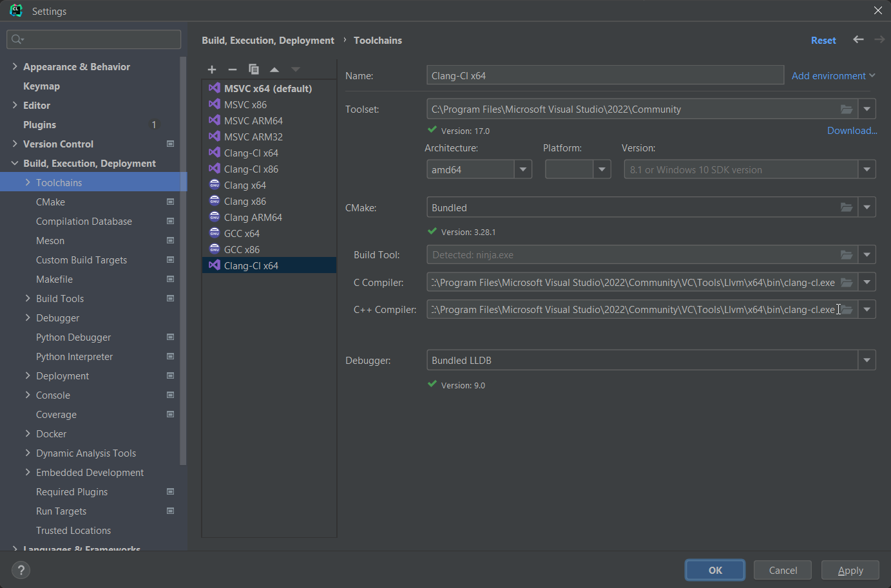Image resolution: width=891 pixels, height=588 pixels.
Task: Click the toolchain Name text field
Action: [605, 75]
